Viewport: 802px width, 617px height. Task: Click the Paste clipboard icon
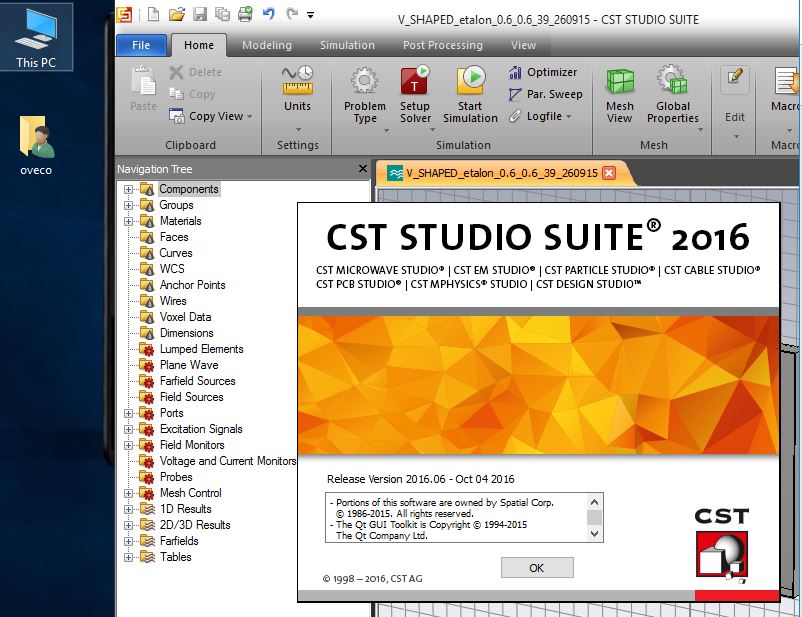pyautogui.click(x=143, y=88)
